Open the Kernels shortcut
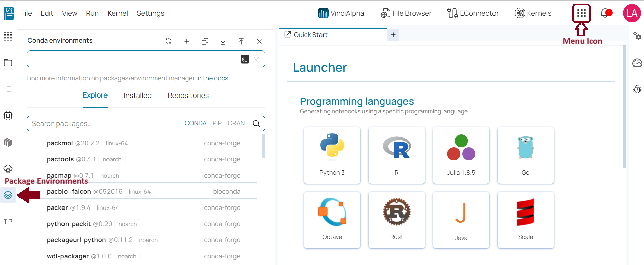 (533, 13)
